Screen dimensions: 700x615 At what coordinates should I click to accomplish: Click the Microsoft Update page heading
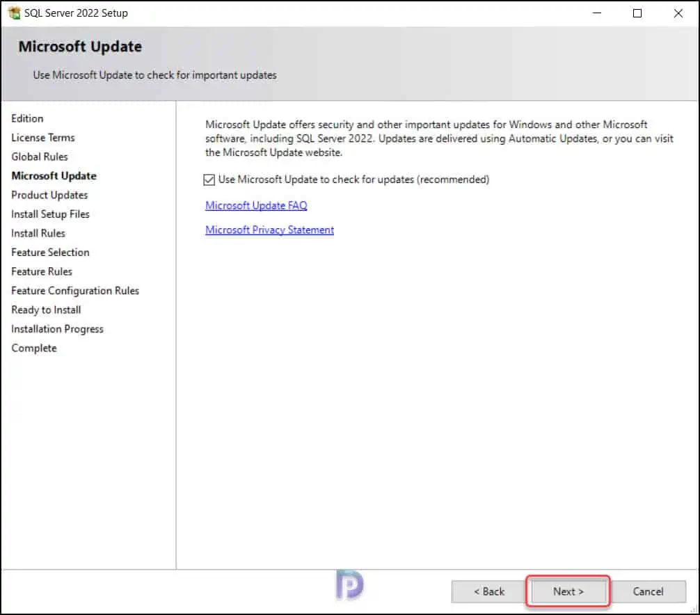click(80, 47)
